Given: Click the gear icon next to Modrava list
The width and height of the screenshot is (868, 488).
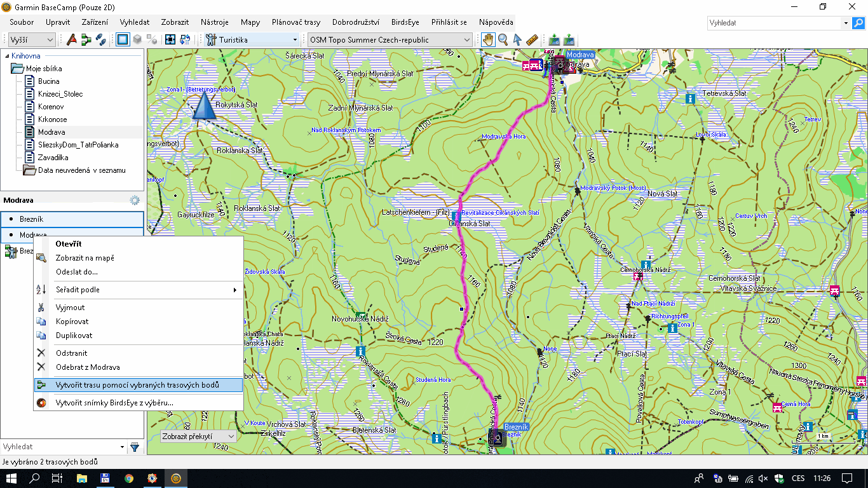Looking at the screenshot, I should click(135, 200).
